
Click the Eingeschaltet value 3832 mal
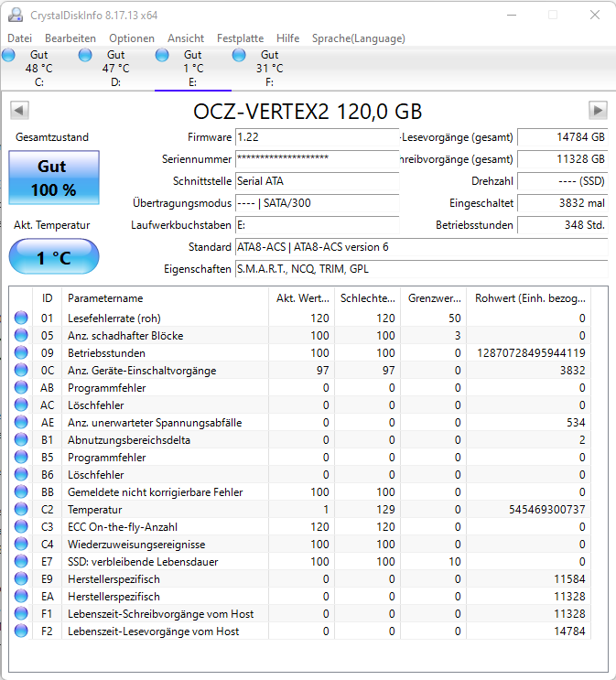563,203
